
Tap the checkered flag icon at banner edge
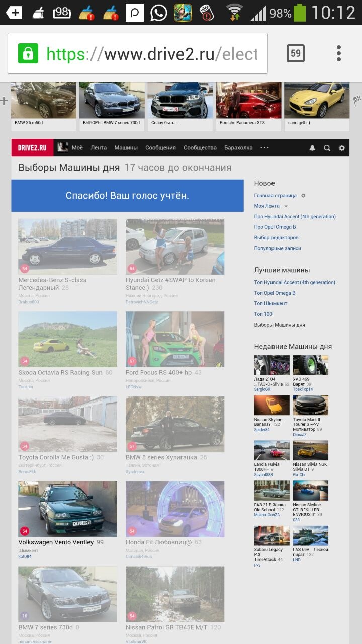point(357,101)
